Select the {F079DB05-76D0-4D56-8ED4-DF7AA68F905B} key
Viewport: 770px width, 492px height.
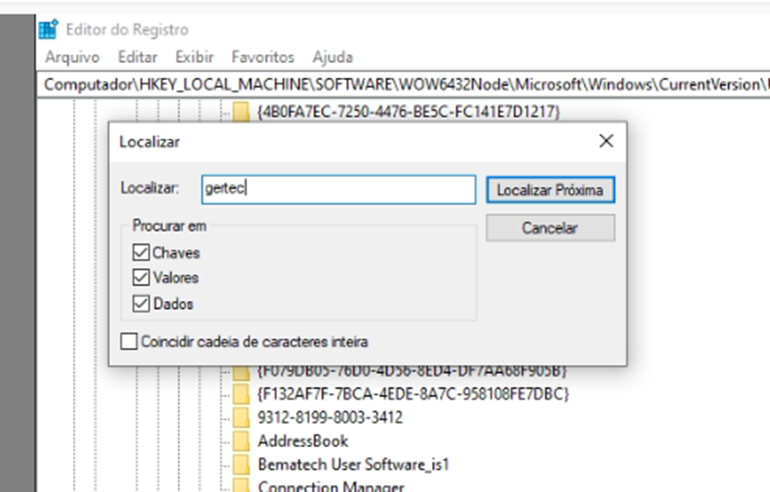pos(412,371)
